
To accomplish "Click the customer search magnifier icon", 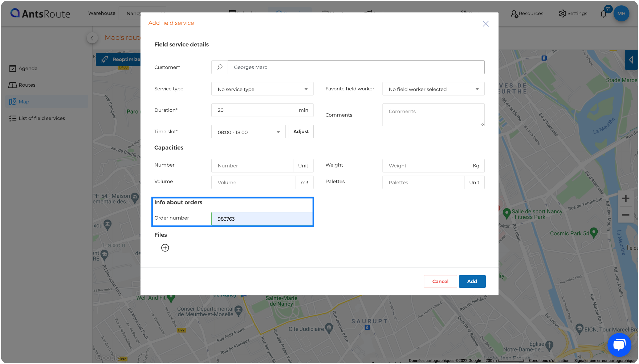I will point(220,67).
